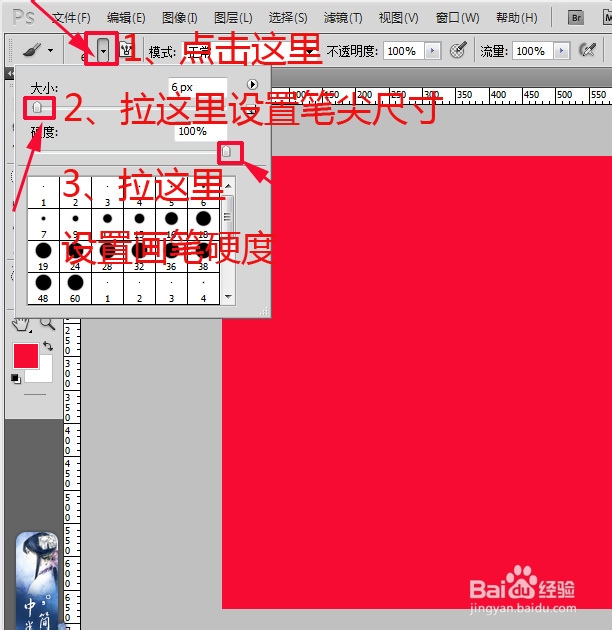Open the brush preset picker dropdown
The width and height of the screenshot is (612, 630).
click(103, 50)
